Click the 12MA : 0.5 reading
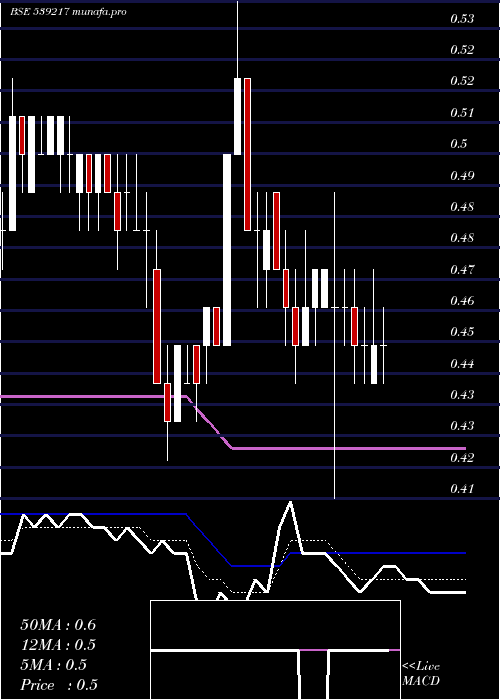The height and width of the screenshot is (700, 500). [58, 645]
